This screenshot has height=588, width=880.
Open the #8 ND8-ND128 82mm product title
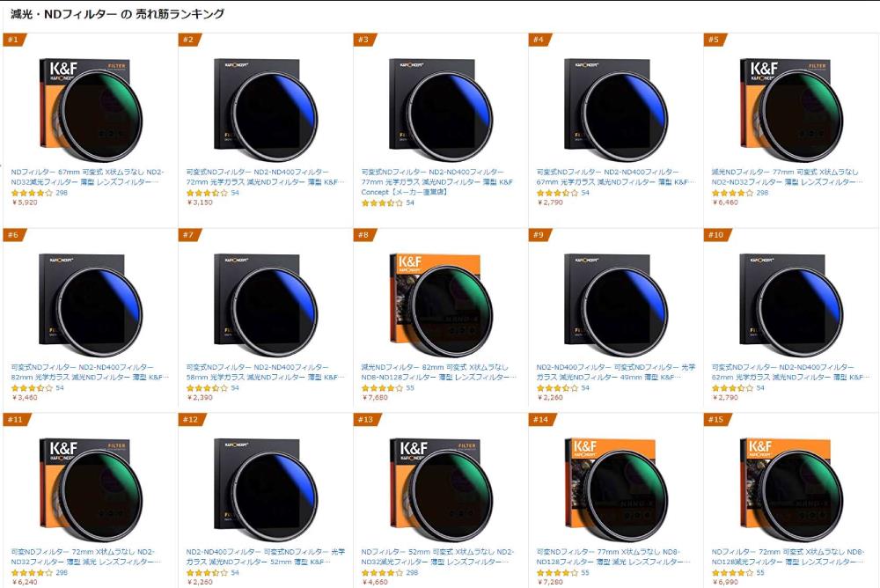(438, 371)
